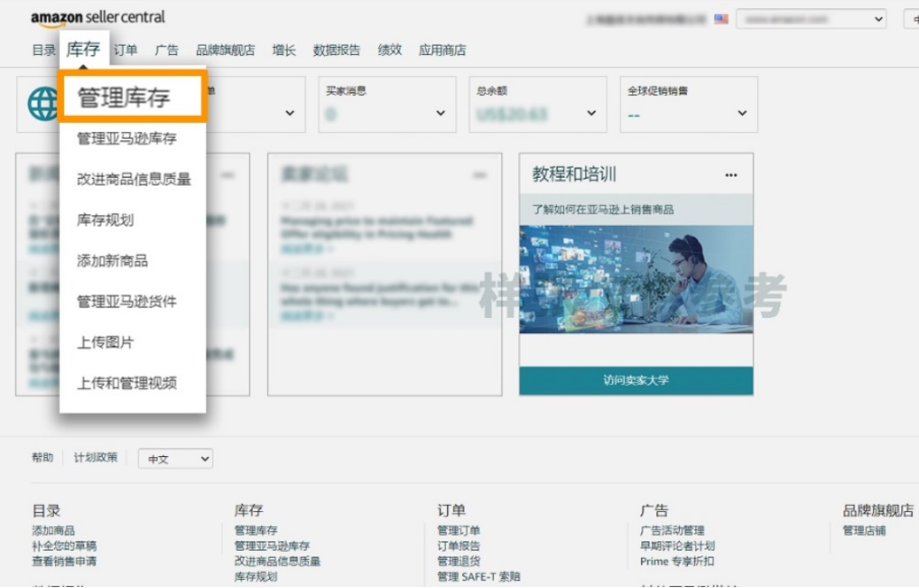The height and width of the screenshot is (588, 919).
Task: Open the ellipsis menu on 教程和培训 card
Action: point(731,175)
